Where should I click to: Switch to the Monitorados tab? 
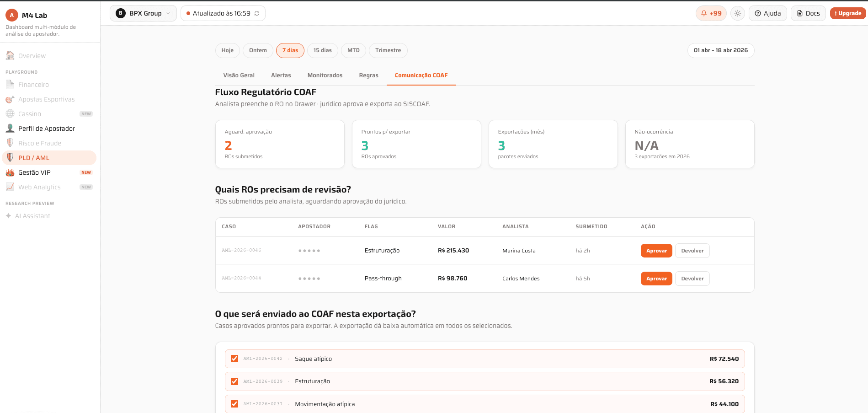325,75
